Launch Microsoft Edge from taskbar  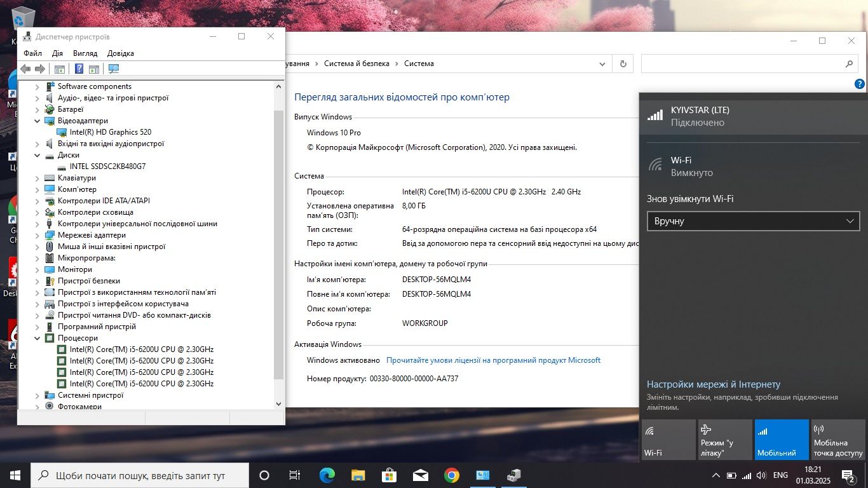pos(327,475)
